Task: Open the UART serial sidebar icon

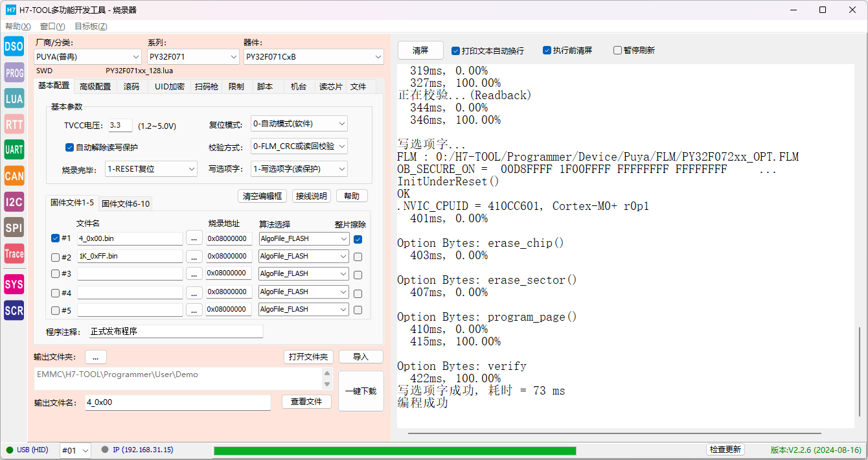Action: tap(14, 150)
